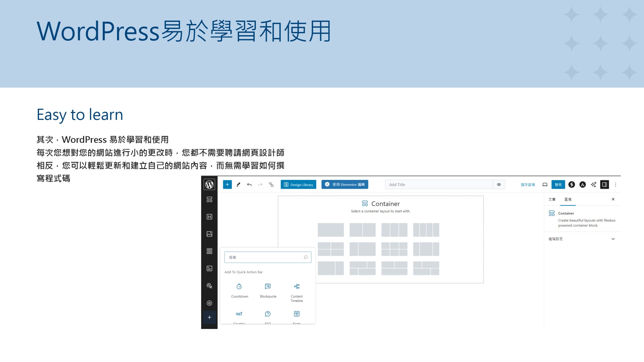Click the cursor click icon in sidebar
This screenshot has height=362, width=644.
(209, 286)
